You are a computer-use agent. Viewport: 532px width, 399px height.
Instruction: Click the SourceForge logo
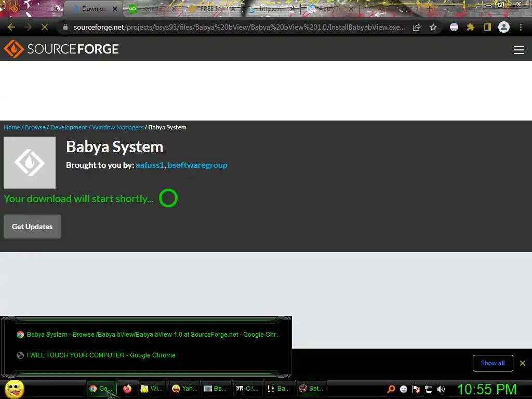61,49
